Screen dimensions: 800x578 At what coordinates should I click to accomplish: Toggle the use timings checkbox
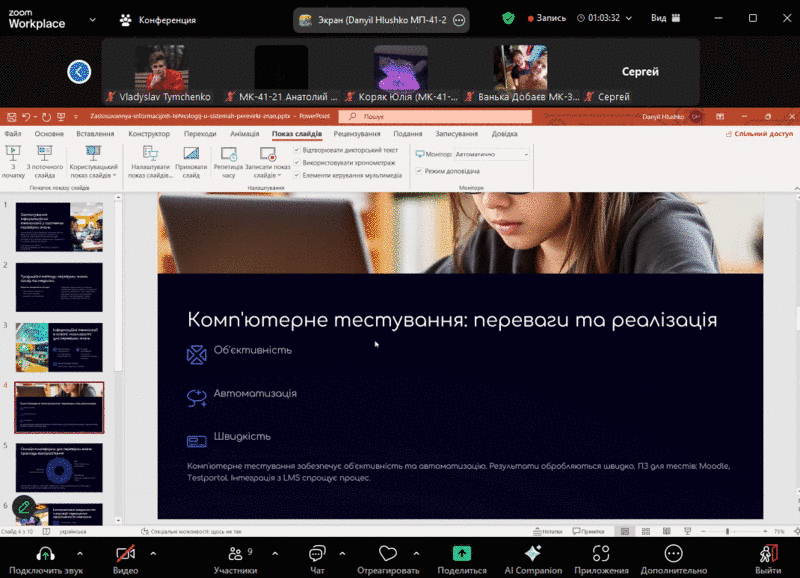coord(297,162)
